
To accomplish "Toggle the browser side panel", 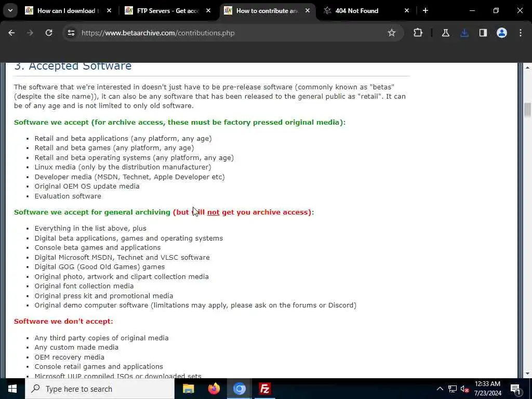I will click(483, 33).
